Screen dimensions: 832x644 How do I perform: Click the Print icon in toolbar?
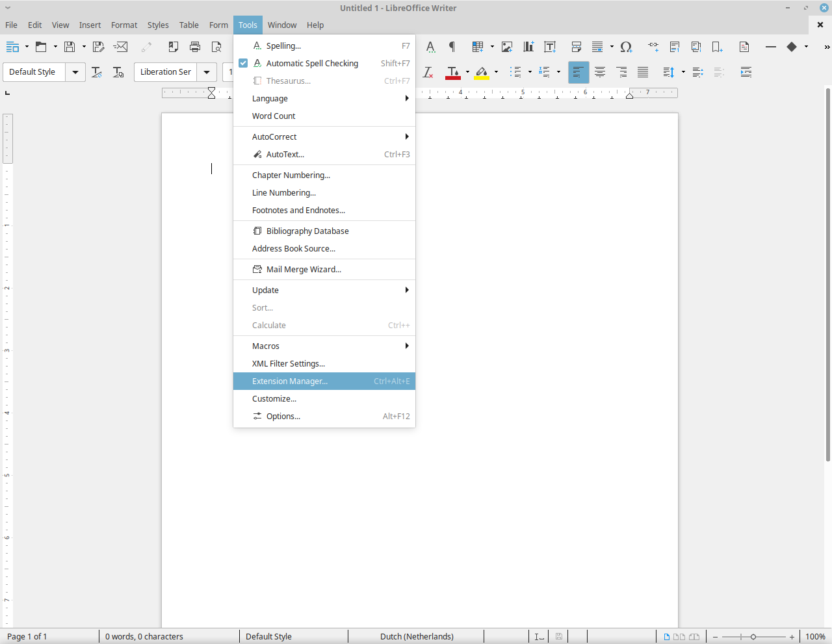click(x=195, y=47)
